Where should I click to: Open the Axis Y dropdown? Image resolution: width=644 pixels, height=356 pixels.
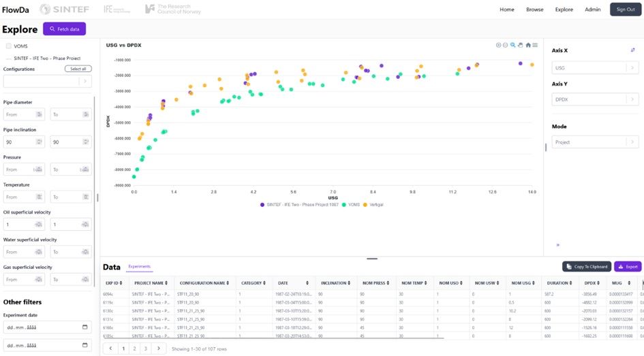pyautogui.click(x=595, y=99)
